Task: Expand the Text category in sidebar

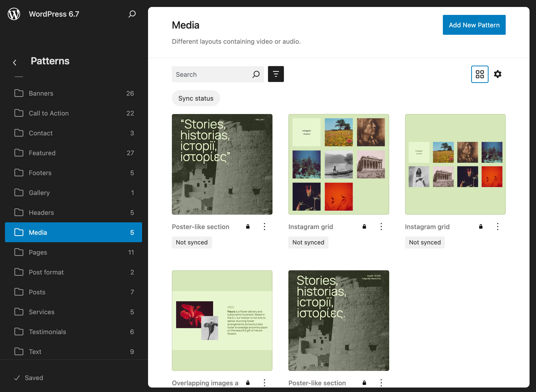Action: click(x=35, y=352)
